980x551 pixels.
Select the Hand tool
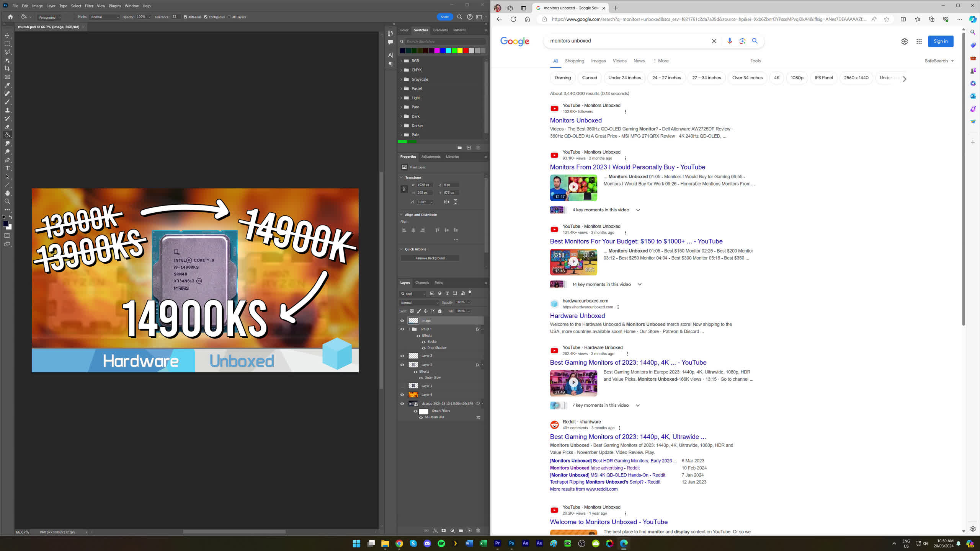pyautogui.click(x=7, y=193)
